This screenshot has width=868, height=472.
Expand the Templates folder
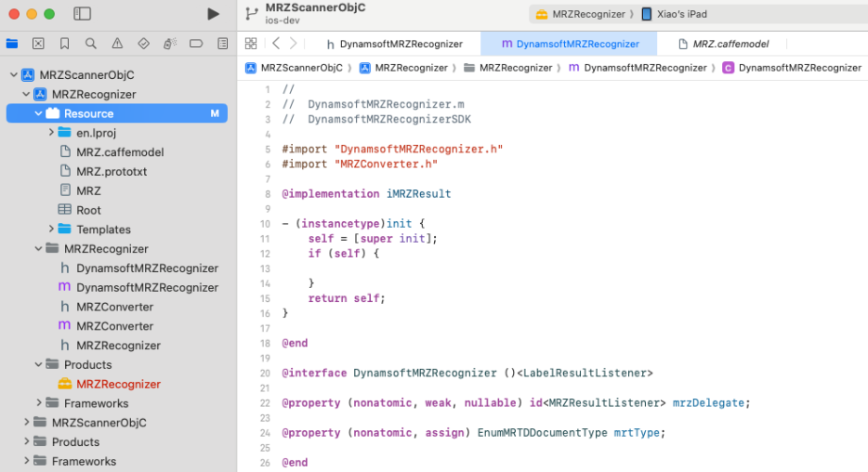pos(51,229)
